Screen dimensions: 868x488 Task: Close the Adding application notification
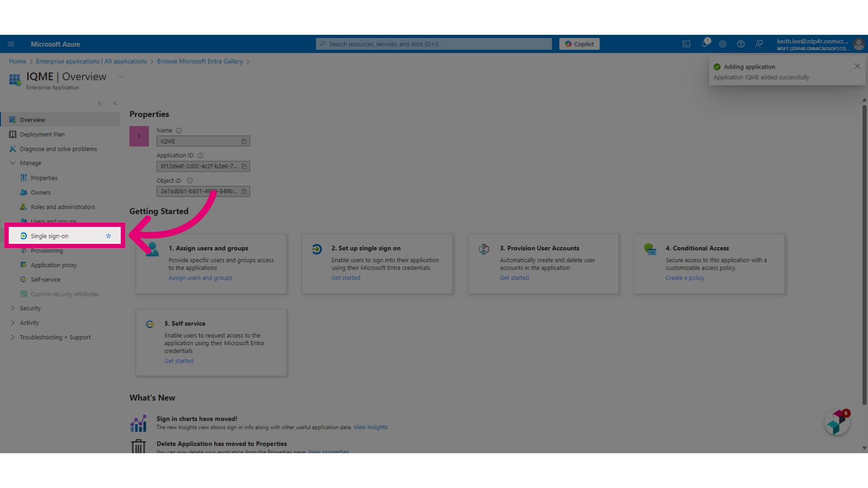click(858, 66)
